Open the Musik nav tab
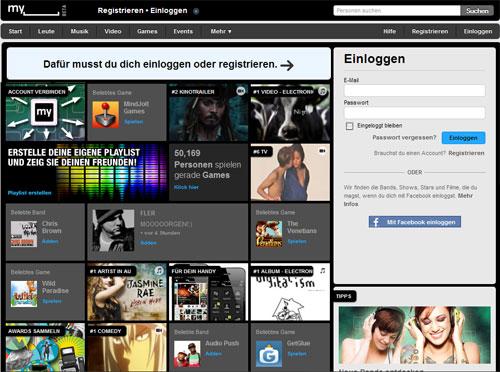This screenshot has height=372, width=500. point(79,31)
